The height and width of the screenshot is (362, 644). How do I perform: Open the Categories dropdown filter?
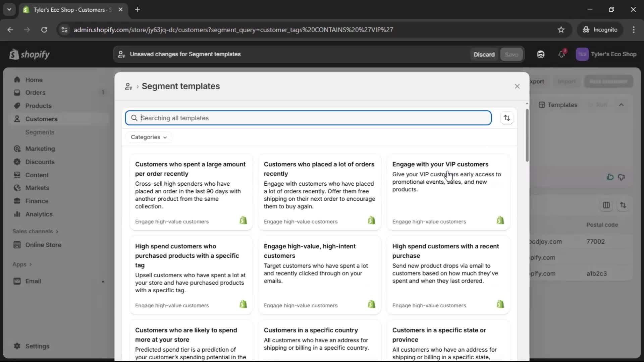149,137
